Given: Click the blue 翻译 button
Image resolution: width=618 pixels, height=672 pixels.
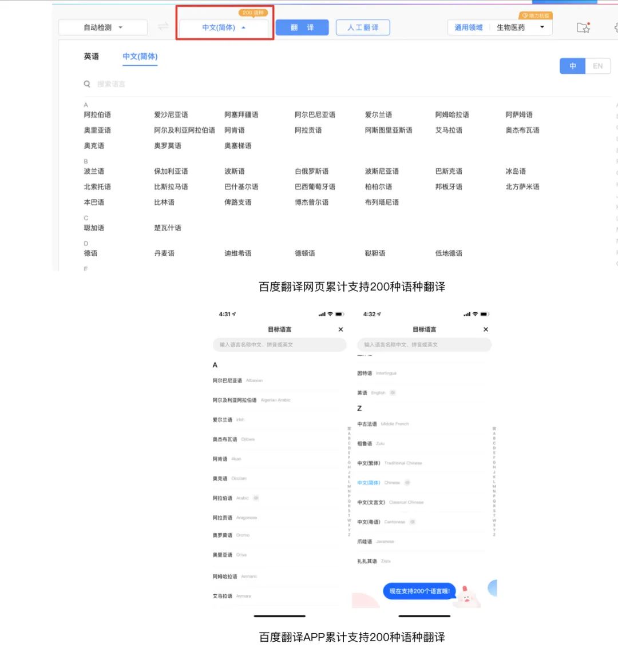Looking at the screenshot, I should 302,27.
